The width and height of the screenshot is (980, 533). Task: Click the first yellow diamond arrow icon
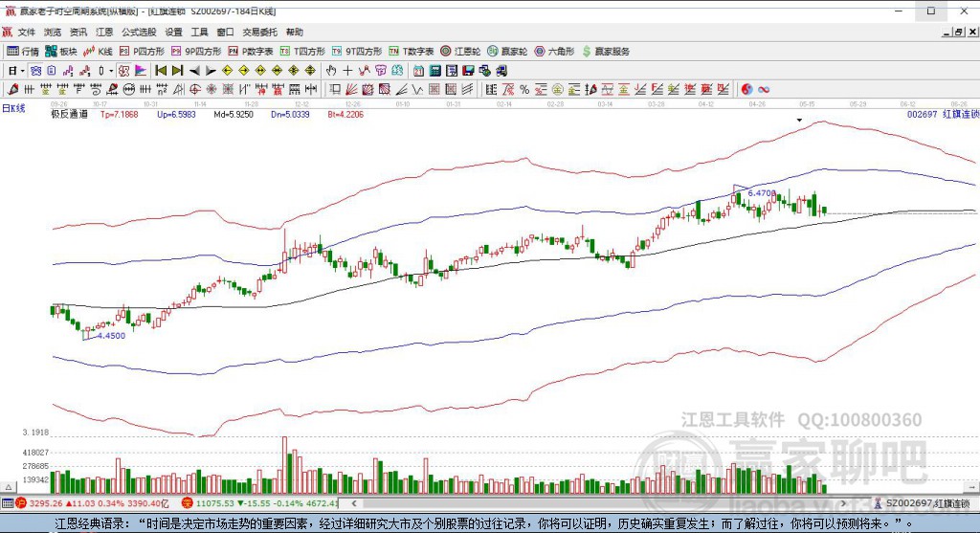coord(228,71)
